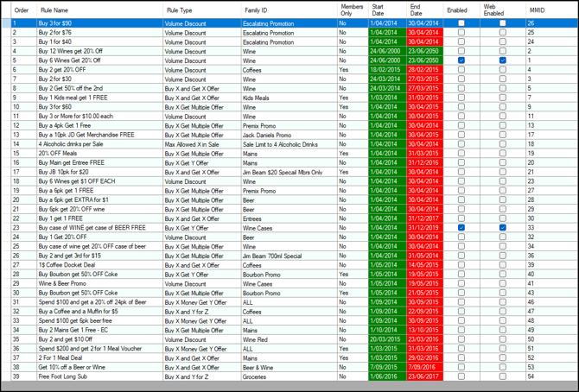Tick Web Enabled for Buy 1 get 1 FREE

[503, 218]
